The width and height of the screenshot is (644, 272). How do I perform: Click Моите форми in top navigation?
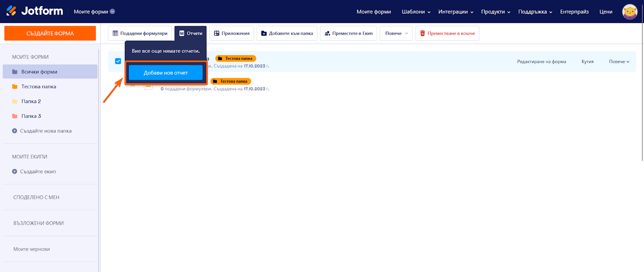tap(374, 12)
